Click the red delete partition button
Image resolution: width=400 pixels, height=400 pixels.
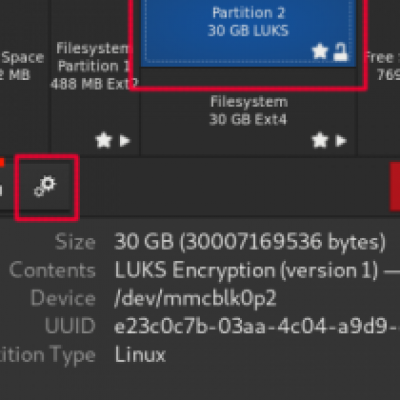pos(395,187)
